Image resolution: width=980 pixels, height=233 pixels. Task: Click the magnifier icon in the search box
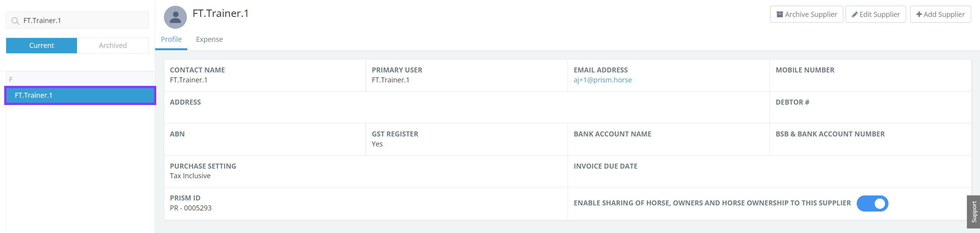15,21
